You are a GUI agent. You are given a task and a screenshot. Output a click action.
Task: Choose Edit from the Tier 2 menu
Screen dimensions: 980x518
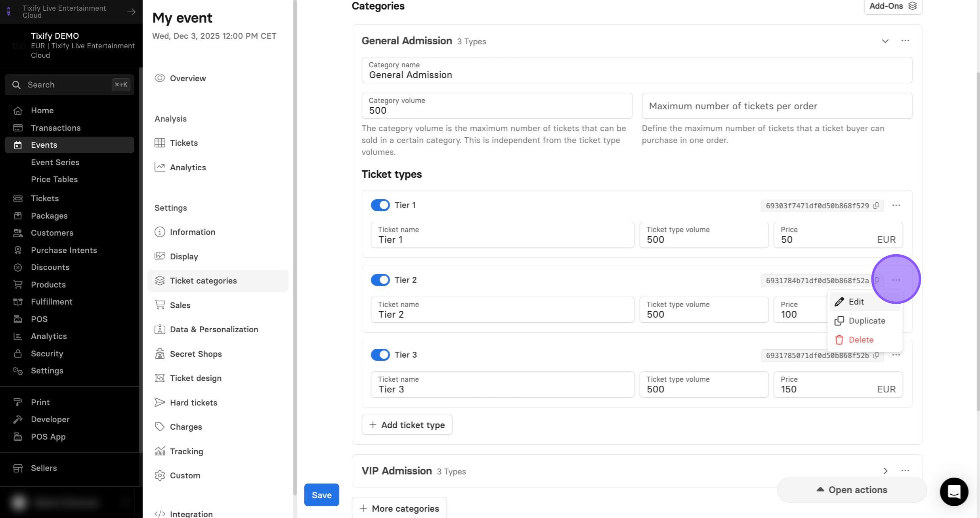point(865,302)
